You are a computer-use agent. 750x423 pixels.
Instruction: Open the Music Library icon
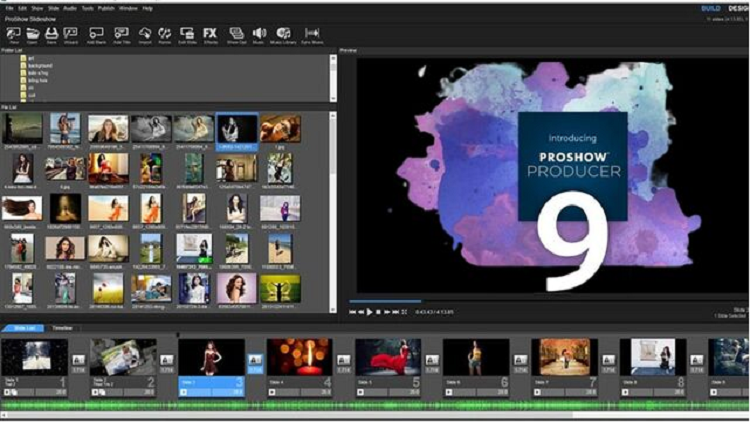[x=283, y=35]
